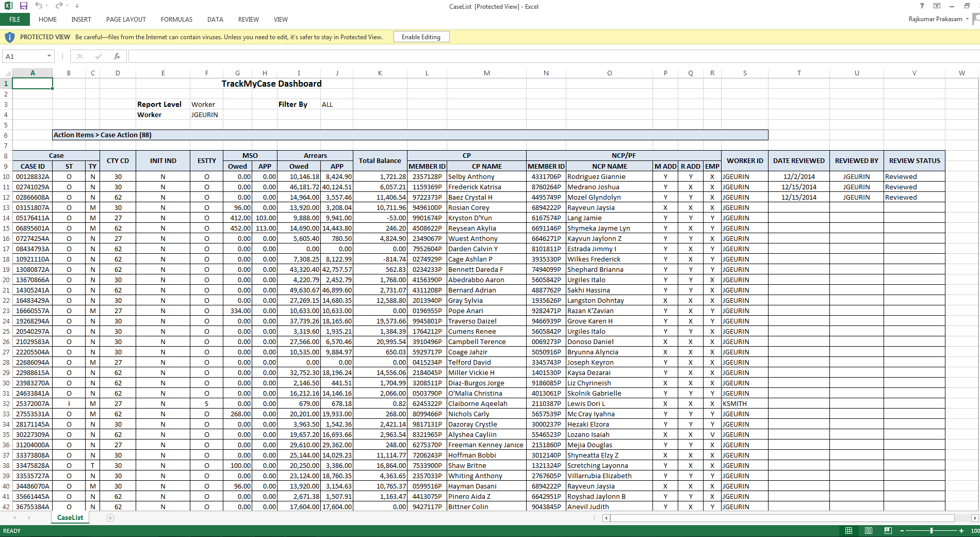980x537 pixels.
Task: Click the JGEURIN worker value in row 4
Action: (205, 115)
